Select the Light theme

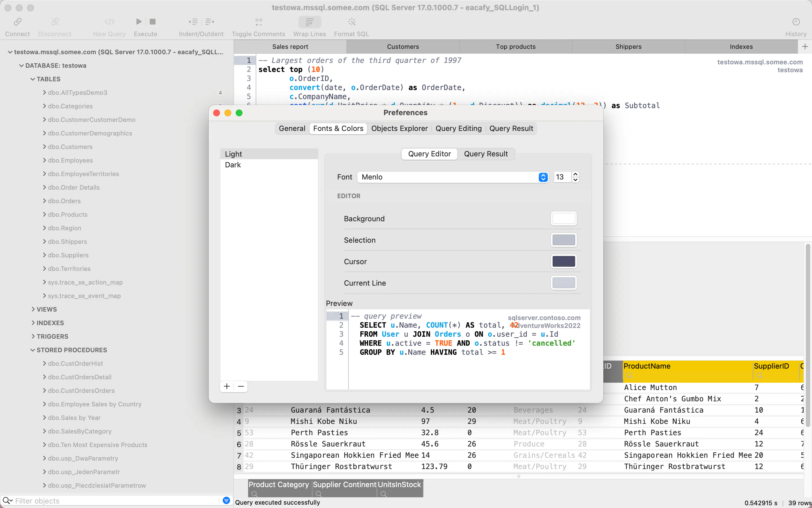(x=269, y=154)
